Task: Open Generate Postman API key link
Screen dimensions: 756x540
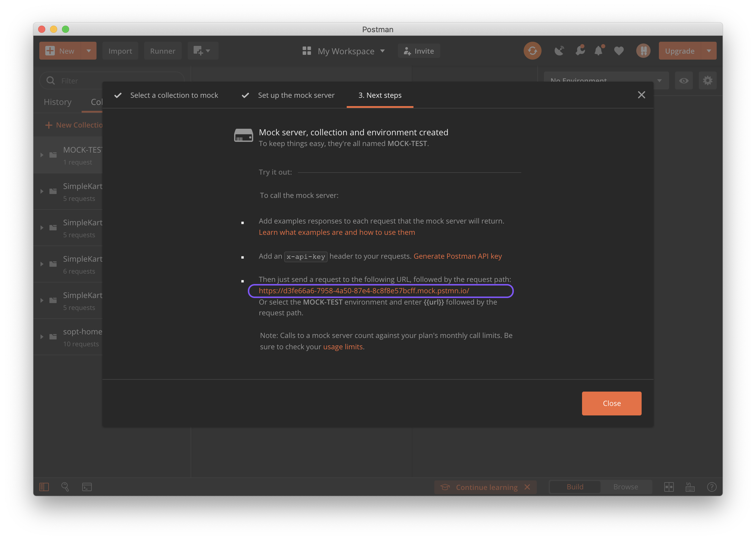Action: [x=457, y=256]
